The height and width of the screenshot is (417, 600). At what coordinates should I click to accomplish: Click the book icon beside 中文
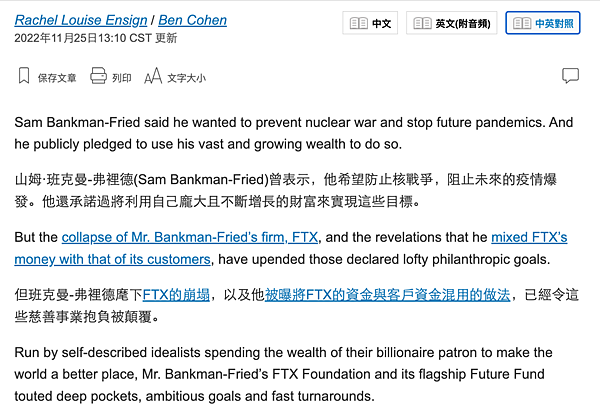pyautogui.click(x=358, y=23)
